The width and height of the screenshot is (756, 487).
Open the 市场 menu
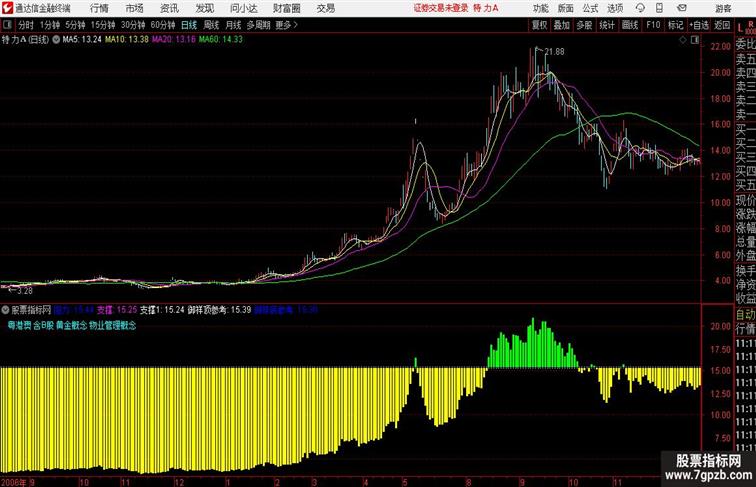pyautogui.click(x=135, y=8)
